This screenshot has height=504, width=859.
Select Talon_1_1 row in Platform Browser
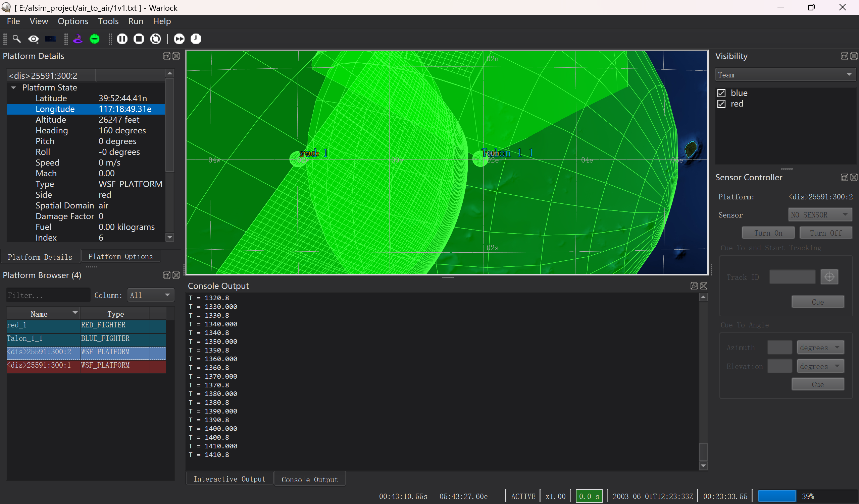(x=86, y=338)
